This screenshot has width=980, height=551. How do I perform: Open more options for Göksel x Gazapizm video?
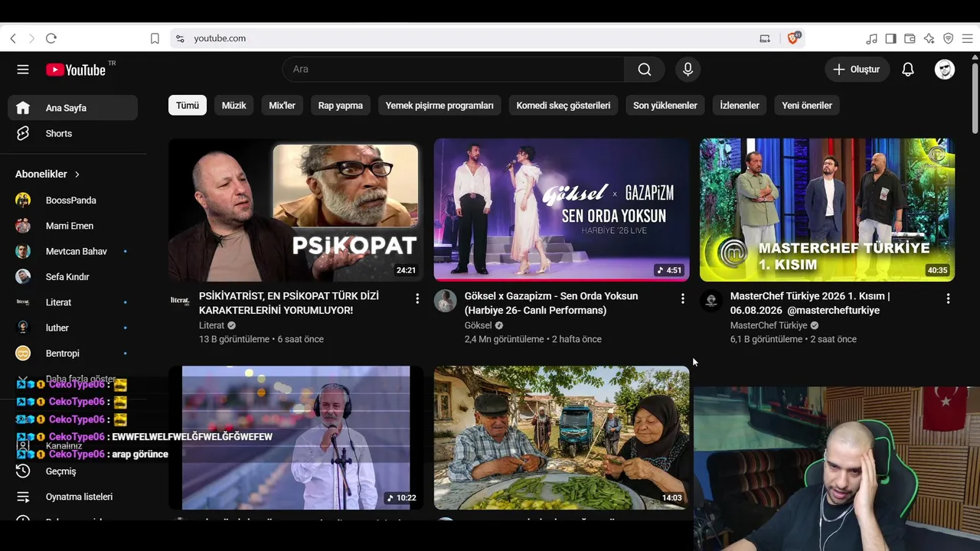[x=683, y=298]
